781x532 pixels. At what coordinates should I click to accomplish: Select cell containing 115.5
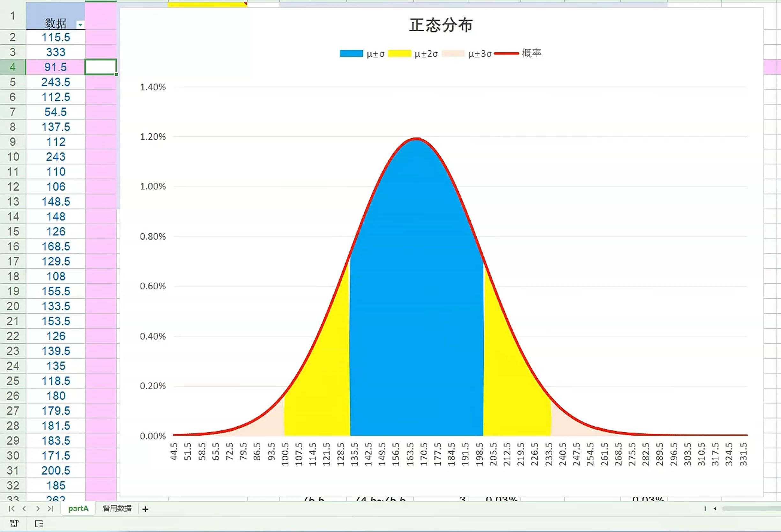click(56, 37)
